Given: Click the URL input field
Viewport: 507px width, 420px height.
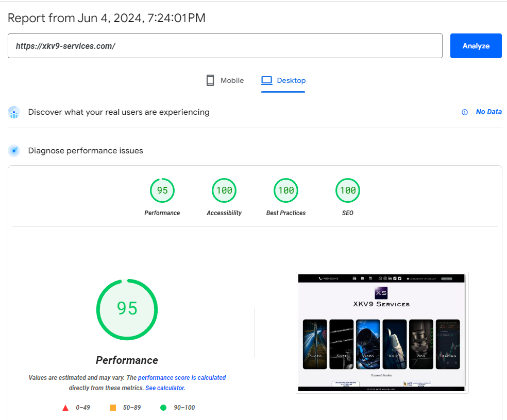Looking at the screenshot, I should 225,46.
